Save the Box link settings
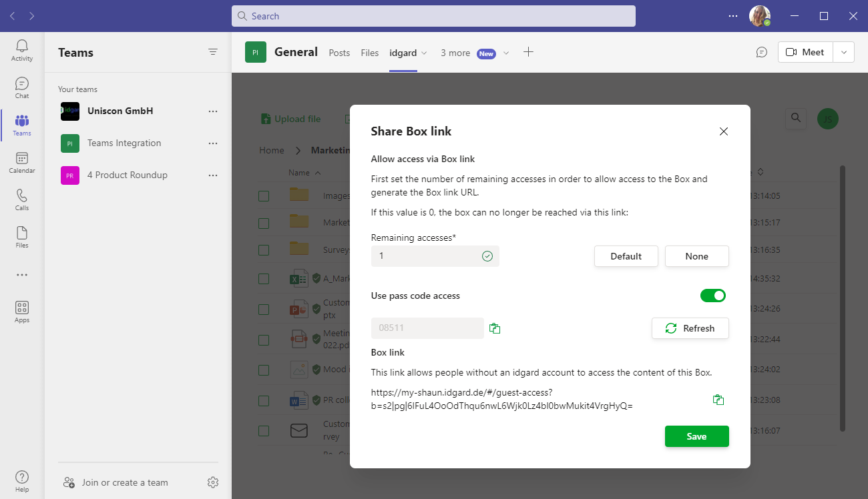This screenshot has height=499, width=868. pyautogui.click(x=697, y=436)
